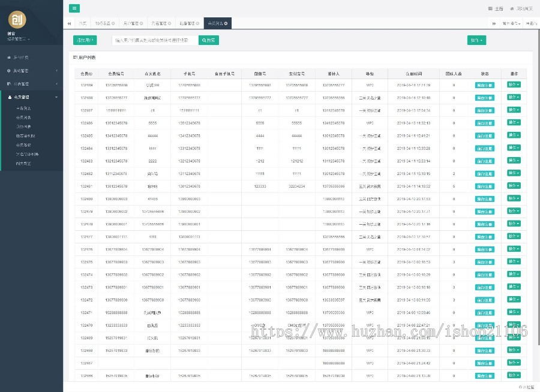Click 前台注册 status for member 132480
The height and width of the screenshot is (392, 540).
tap(485, 199)
